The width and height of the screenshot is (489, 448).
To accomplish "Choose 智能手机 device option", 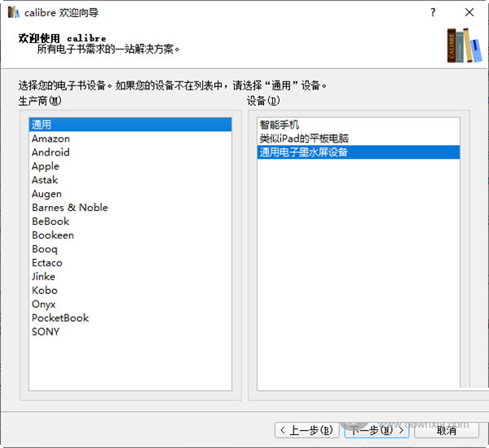I will point(280,125).
